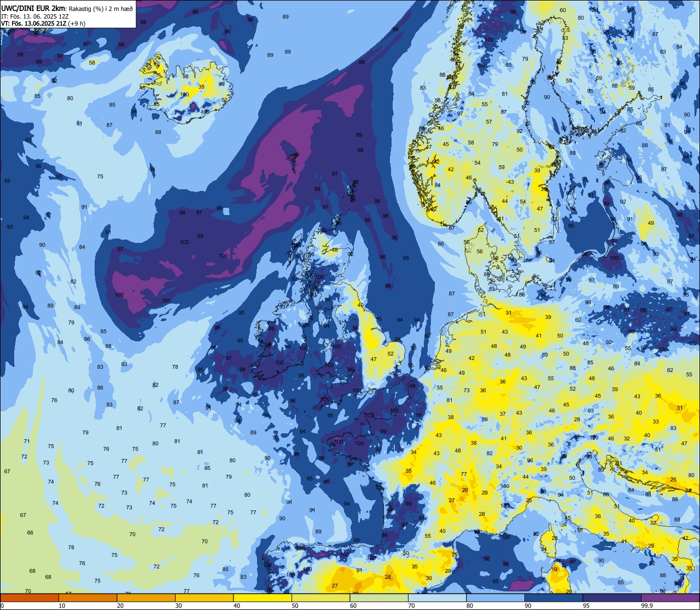Click the blue 80–90 legend swatch

495,597
